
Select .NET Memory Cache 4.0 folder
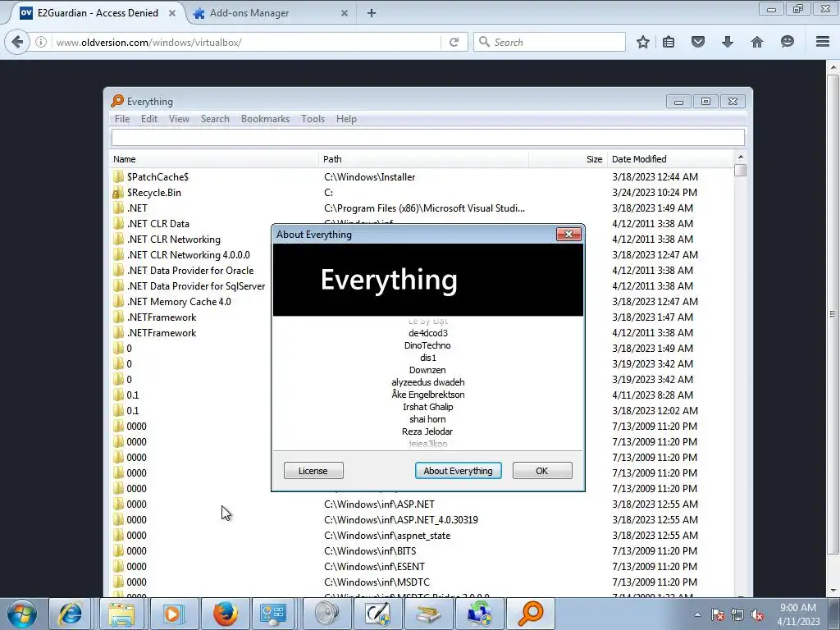coord(179,302)
